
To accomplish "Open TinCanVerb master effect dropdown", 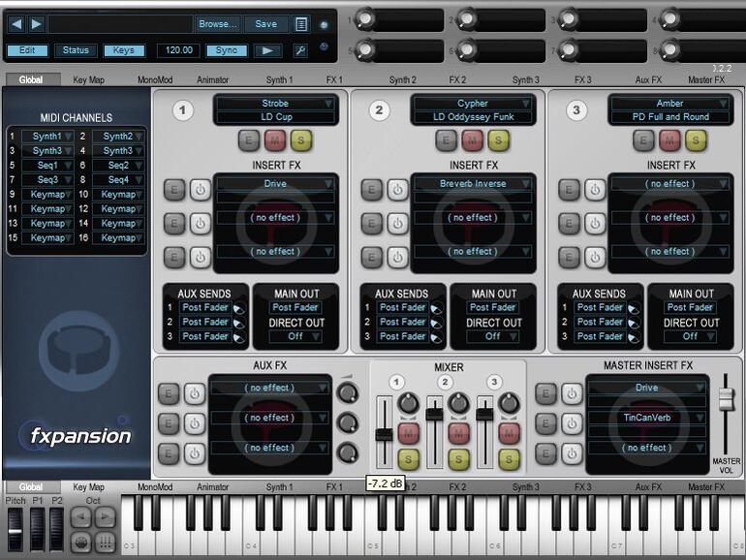I will click(646, 418).
